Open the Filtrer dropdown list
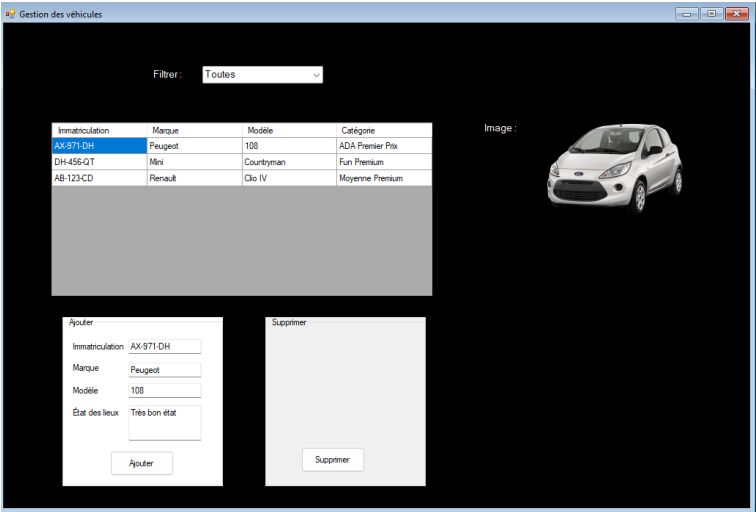756x512 pixels. click(x=262, y=75)
